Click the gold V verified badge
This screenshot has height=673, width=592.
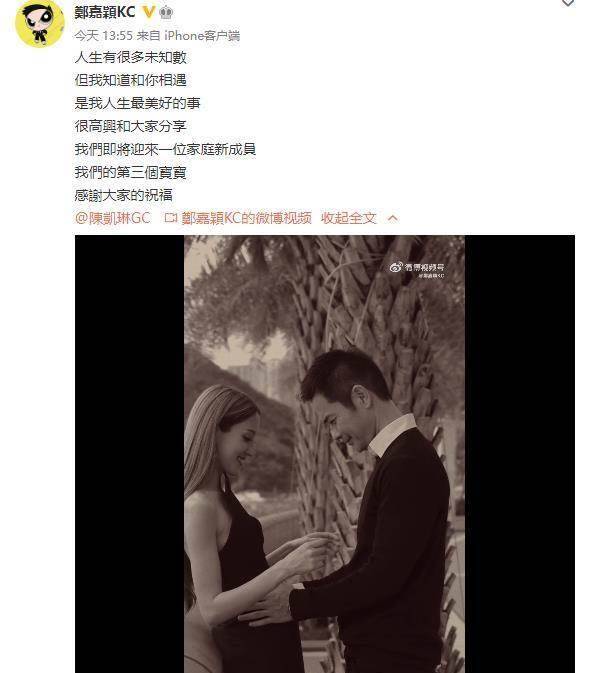coord(149,12)
